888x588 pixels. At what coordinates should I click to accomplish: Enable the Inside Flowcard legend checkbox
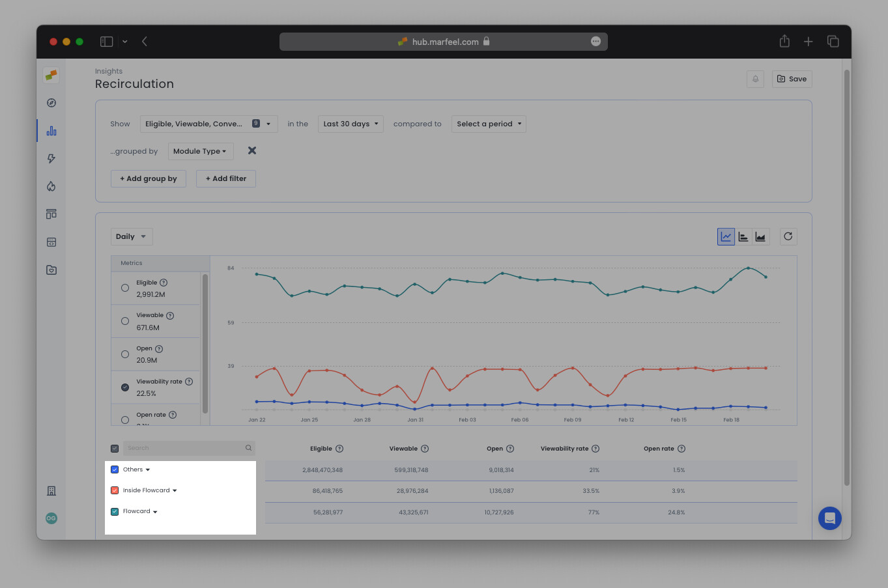[x=115, y=490]
